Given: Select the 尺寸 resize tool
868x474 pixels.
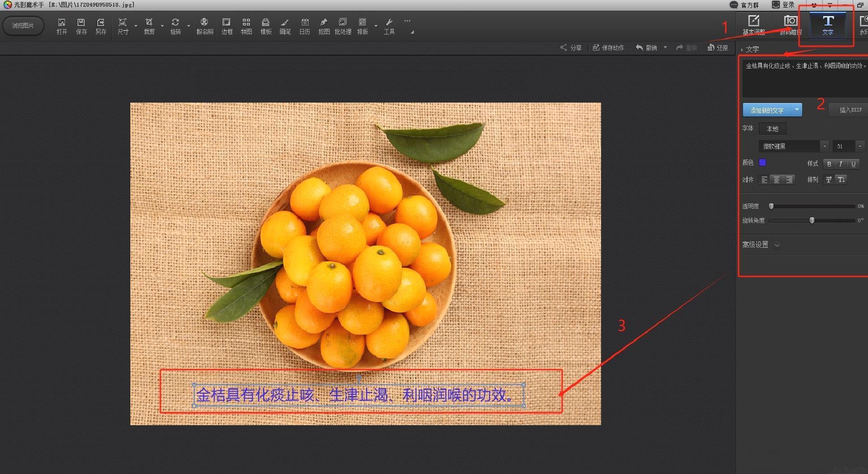Looking at the screenshot, I should pos(123,26).
